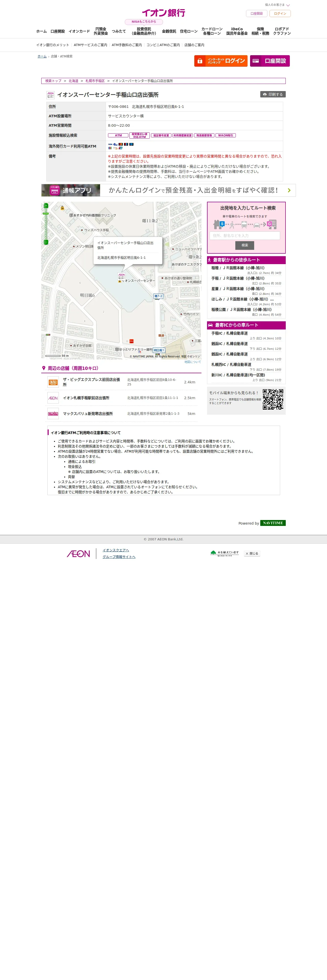The image size is (327, 980).
Task: Click the イオン銀行 logo at top
Action: coord(163,13)
